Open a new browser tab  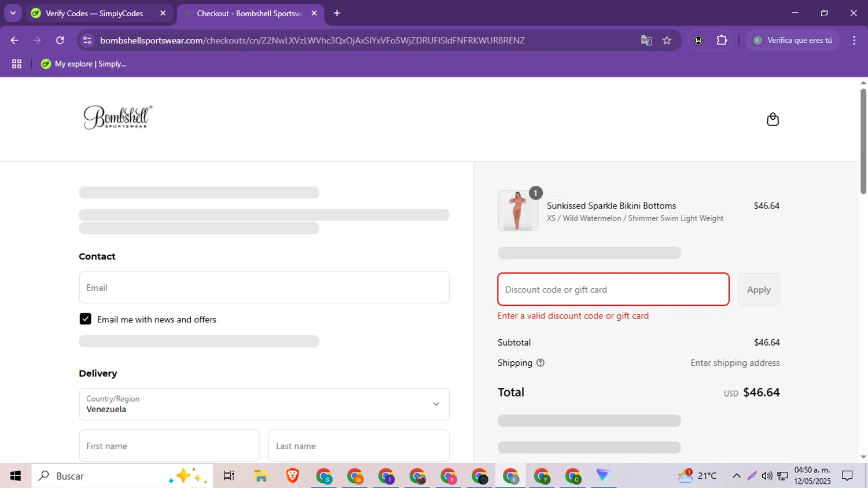(337, 13)
